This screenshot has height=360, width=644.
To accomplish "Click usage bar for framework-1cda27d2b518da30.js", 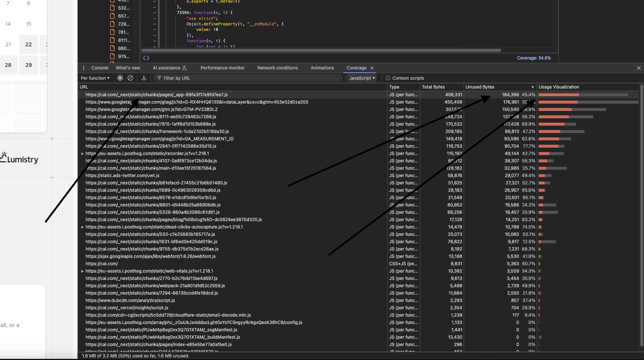I will coord(561,132).
